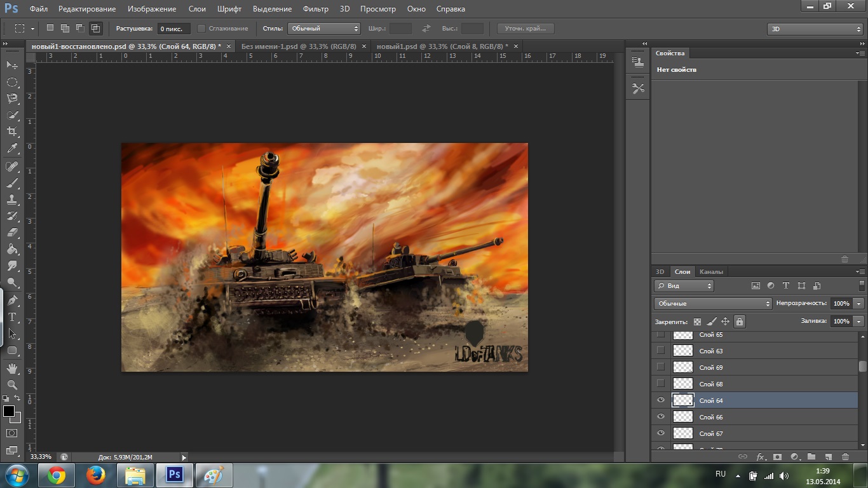
Task: Hide layer Слой 67
Action: coord(661,433)
